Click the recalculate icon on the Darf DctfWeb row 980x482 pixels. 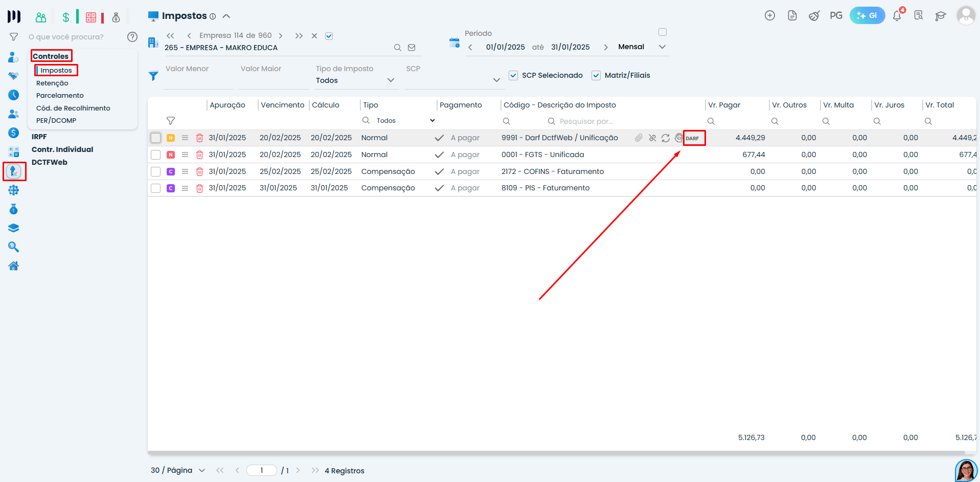coord(665,138)
